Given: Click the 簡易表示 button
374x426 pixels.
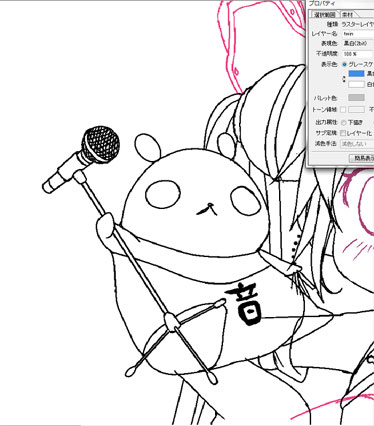Looking at the screenshot, I should pos(361,158).
